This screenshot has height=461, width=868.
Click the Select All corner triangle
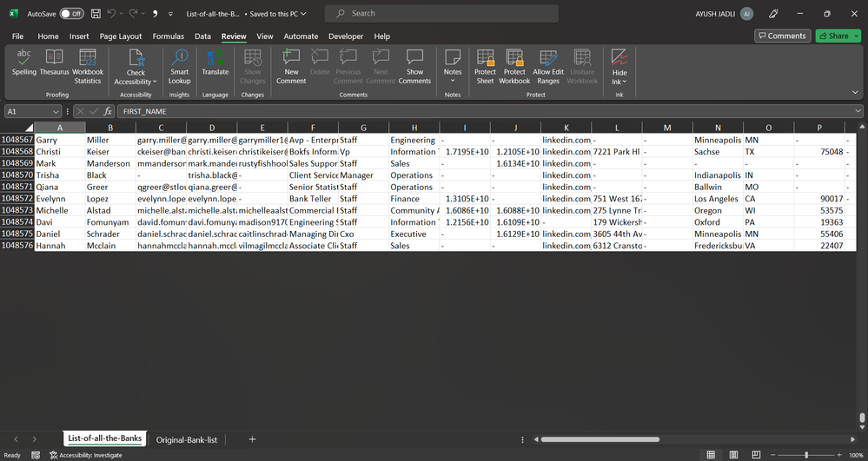(28, 128)
